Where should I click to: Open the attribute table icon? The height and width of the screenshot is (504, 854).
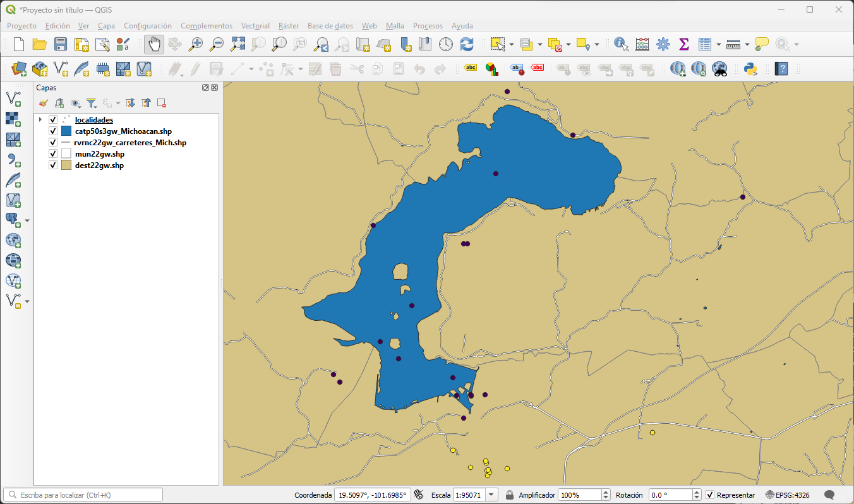pos(705,44)
